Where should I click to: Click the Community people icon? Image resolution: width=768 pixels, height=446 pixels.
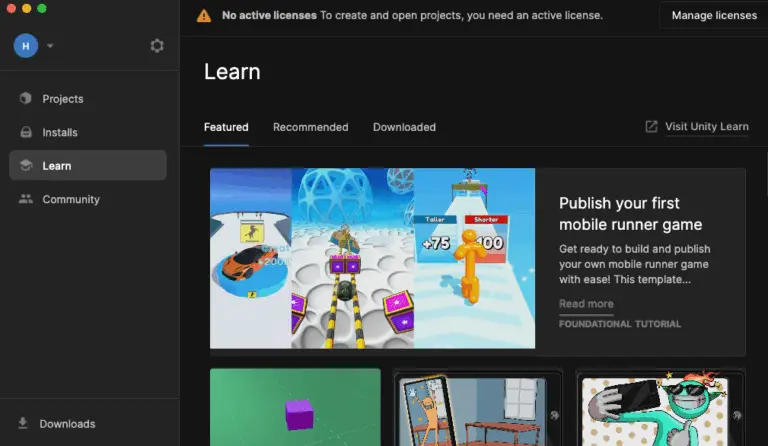coord(26,199)
